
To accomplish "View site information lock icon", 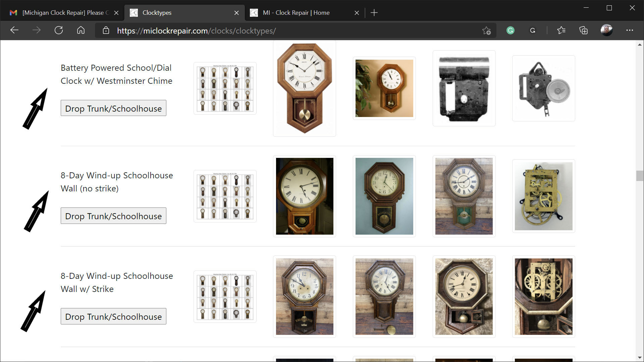I will (106, 31).
